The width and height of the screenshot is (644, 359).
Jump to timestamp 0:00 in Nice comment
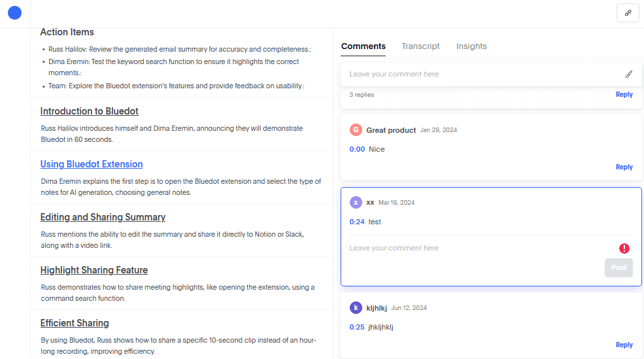[x=357, y=149]
